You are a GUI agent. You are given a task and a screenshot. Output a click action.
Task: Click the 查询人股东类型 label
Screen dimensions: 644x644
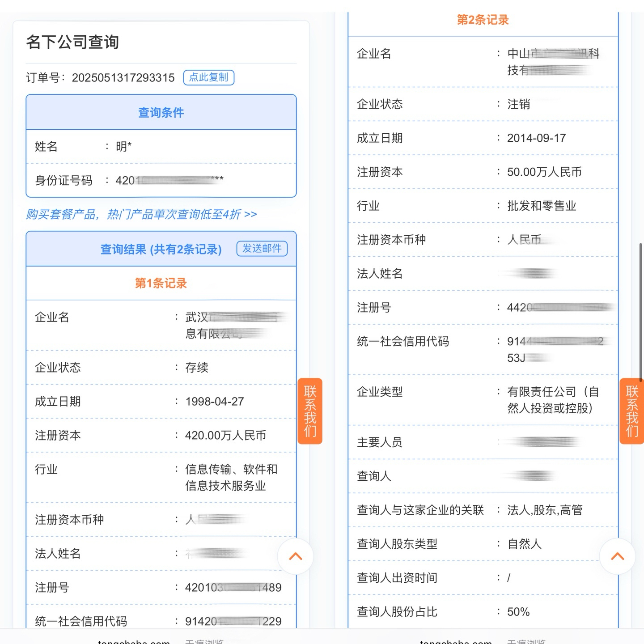coord(397,544)
